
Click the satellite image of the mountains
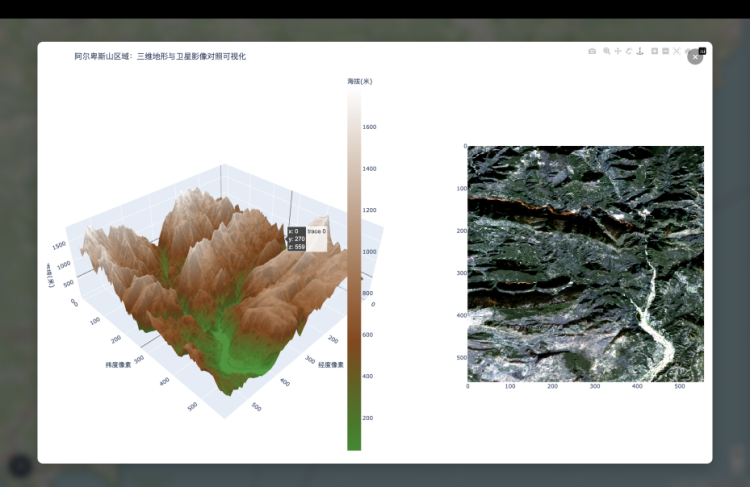click(585, 263)
